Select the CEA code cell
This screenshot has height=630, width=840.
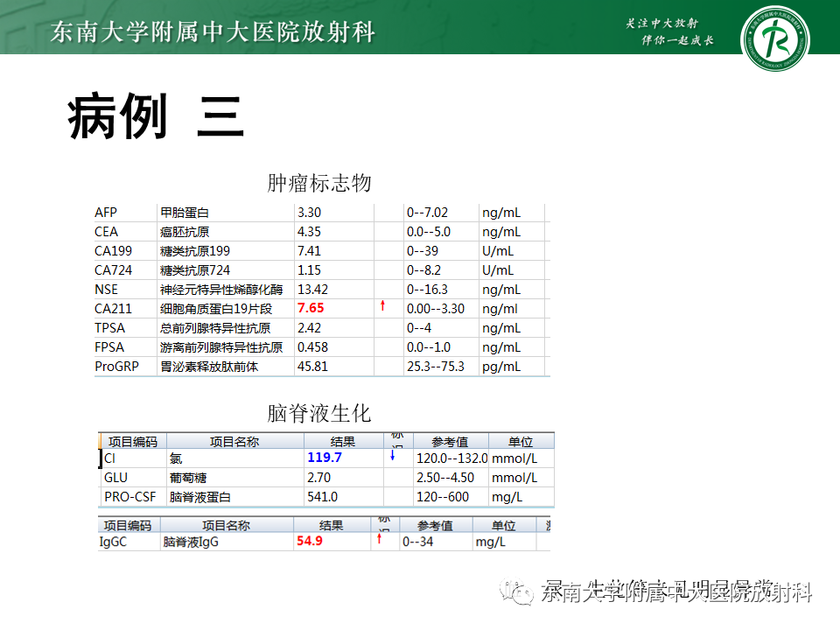click(x=106, y=232)
